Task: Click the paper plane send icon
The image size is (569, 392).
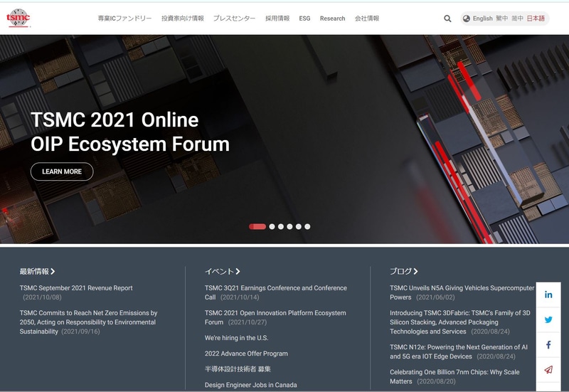Action: pos(548,369)
